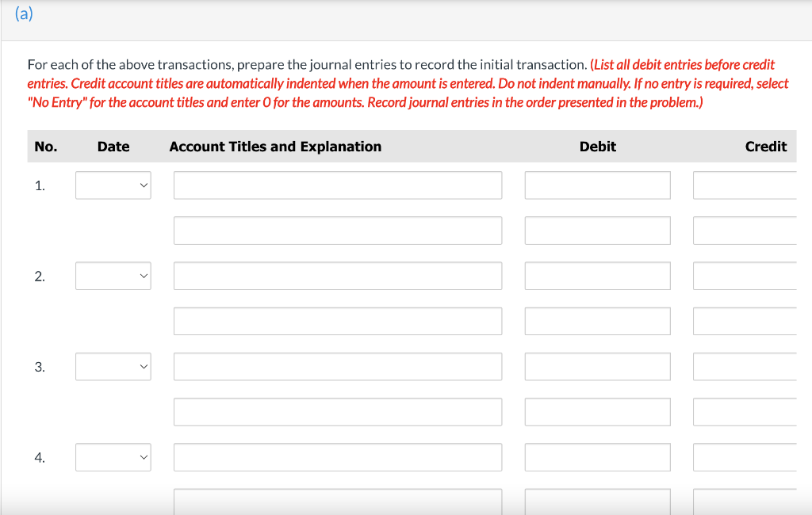Click the first Account Titles field for entry 1

click(337, 185)
